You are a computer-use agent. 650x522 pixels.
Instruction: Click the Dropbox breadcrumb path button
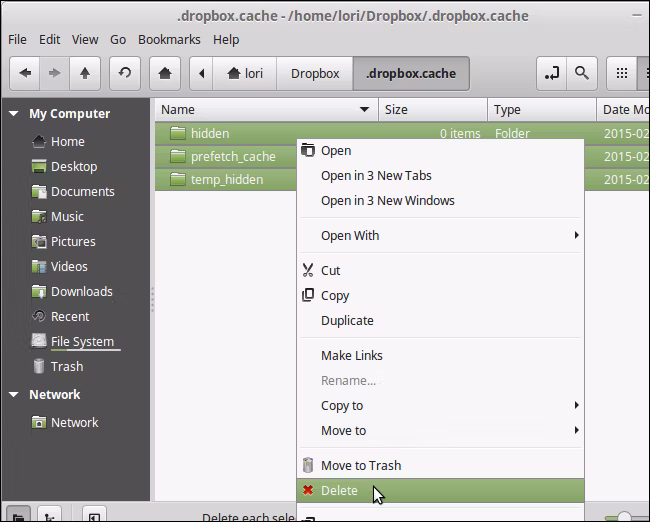point(315,73)
